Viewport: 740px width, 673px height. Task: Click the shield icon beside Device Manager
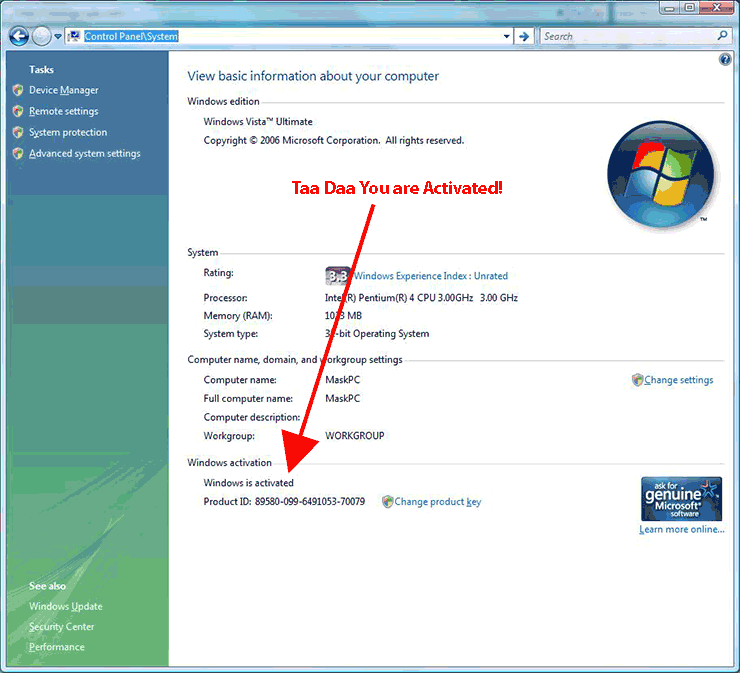point(18,90)
